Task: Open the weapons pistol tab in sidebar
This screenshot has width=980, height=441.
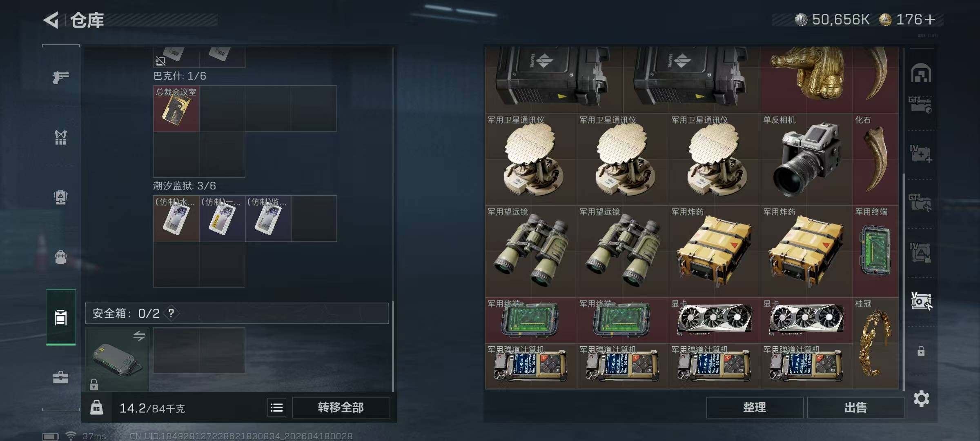Action: (60, 77)
